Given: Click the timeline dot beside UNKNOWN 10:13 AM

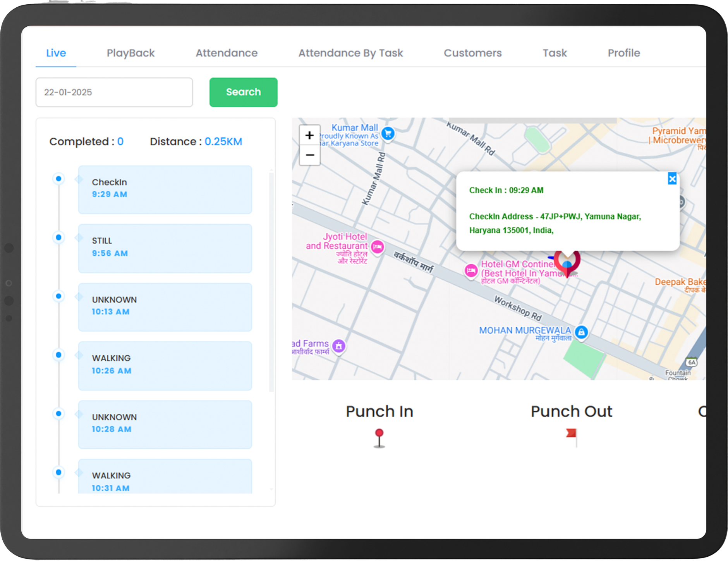Looking at the screenshot, I should coord(58,296).
